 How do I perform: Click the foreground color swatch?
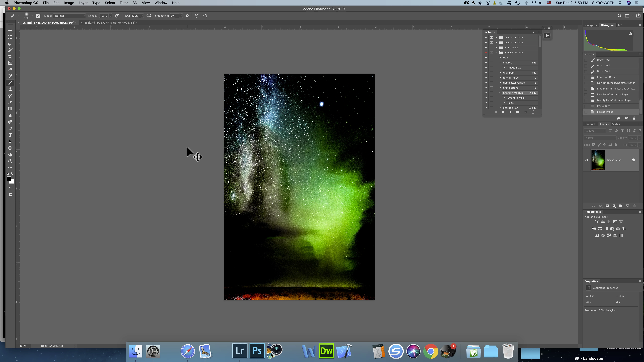tap(9, 179)
